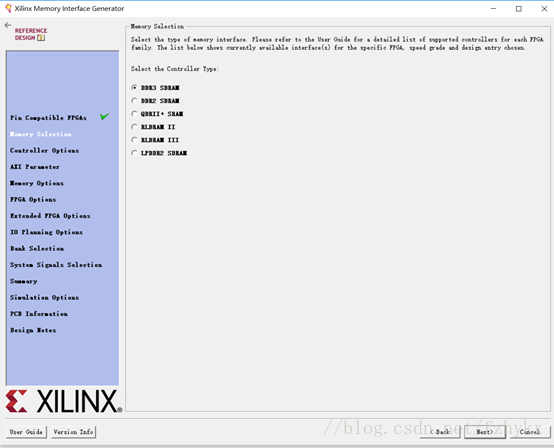The height and width of the screenshot is (448, 554).
Task: Click the back arrow icon at top left
Action: tap(8, 25)
